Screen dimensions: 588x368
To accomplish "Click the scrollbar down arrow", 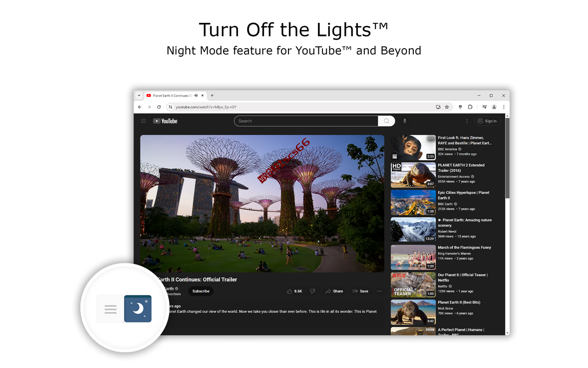I will point(507,333).
